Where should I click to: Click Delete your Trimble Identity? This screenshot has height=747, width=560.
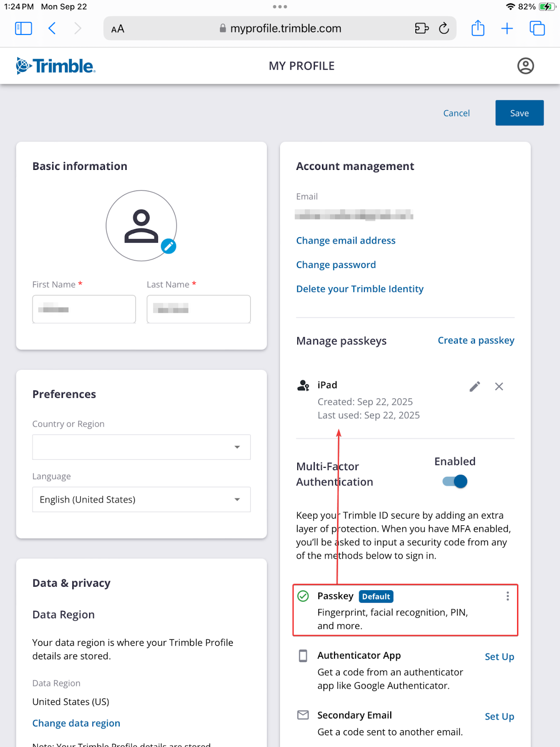[360, 289]
